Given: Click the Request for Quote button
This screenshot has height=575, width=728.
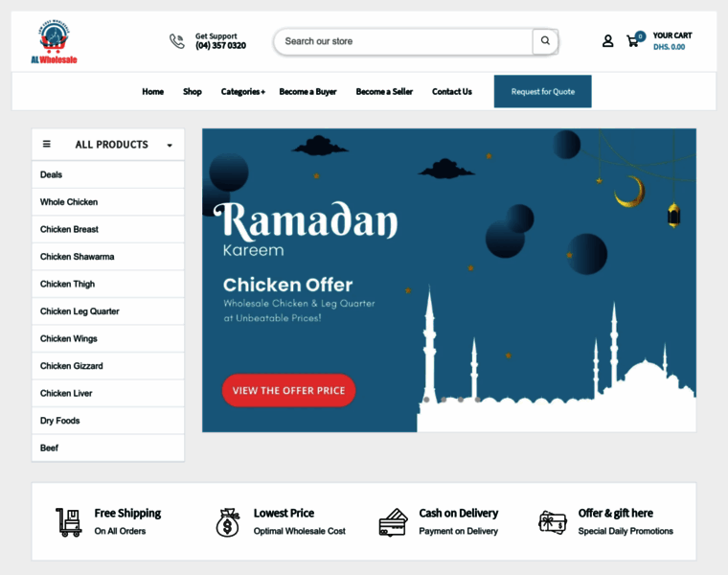Looking at the screenshot, I should [543, 91].
